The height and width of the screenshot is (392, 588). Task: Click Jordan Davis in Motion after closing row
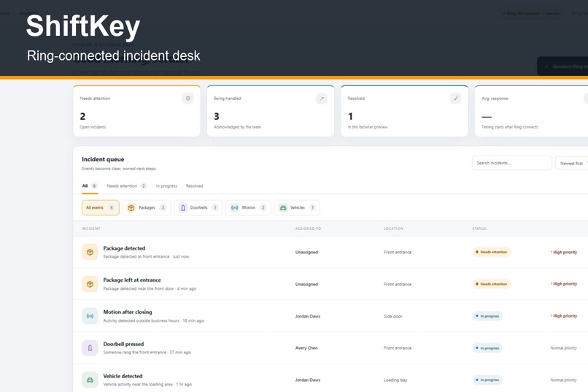point(308,316)
